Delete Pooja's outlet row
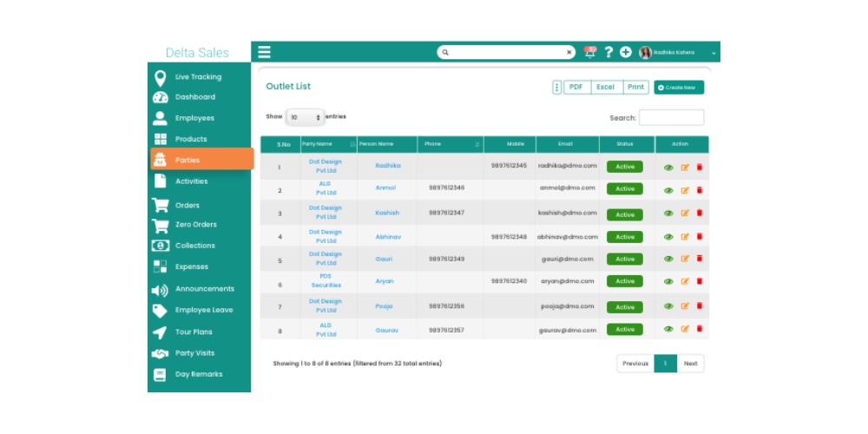This screenshot has width=868, height=434. 699,306
